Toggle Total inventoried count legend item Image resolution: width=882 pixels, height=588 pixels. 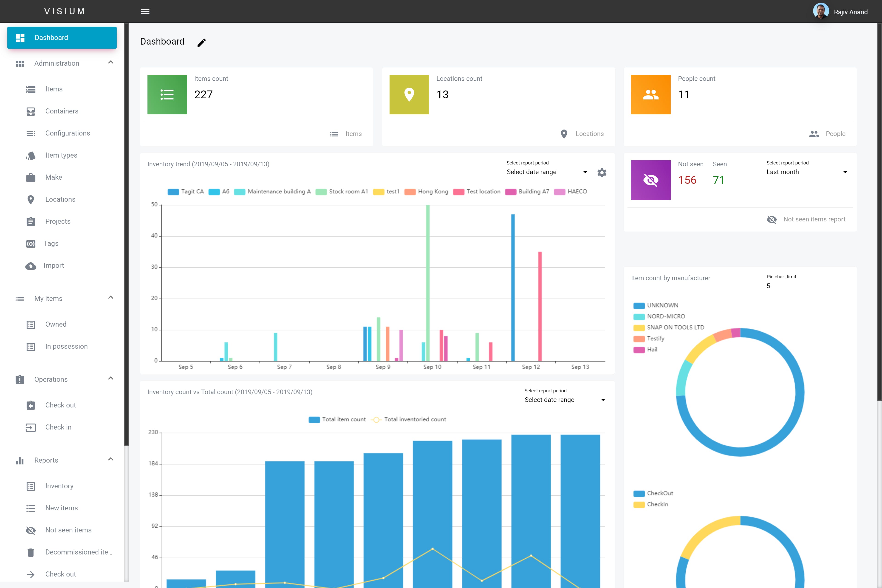coord(408,420)
